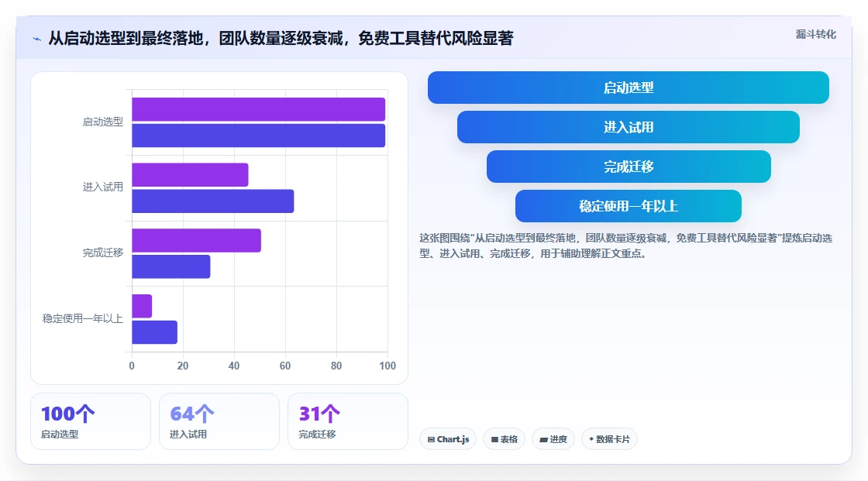Click the description paragraph starting 这张图围绕
868x481 pixels.
coord(625,246)
